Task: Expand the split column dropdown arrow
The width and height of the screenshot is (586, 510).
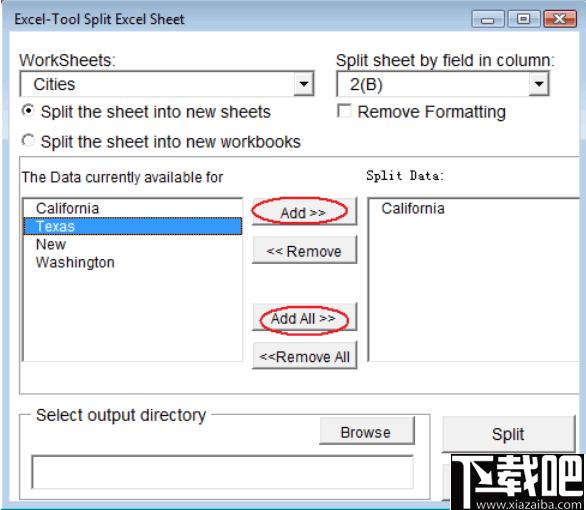Action: pos(539,84)
